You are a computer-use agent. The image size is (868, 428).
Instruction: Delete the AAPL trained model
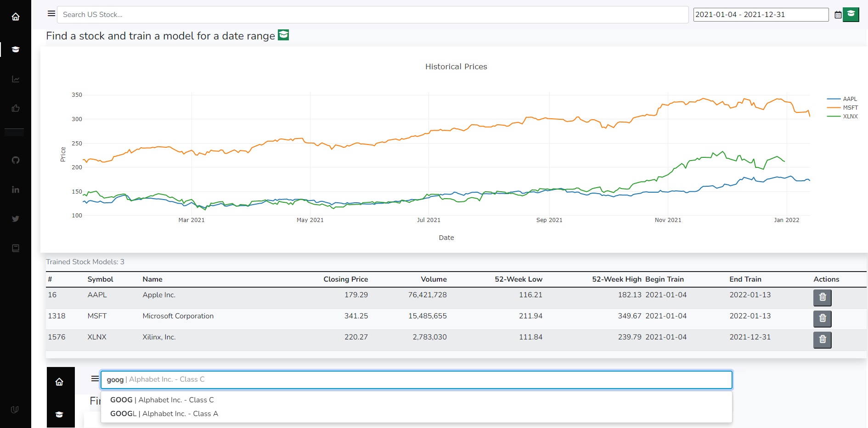coord(823,298)
